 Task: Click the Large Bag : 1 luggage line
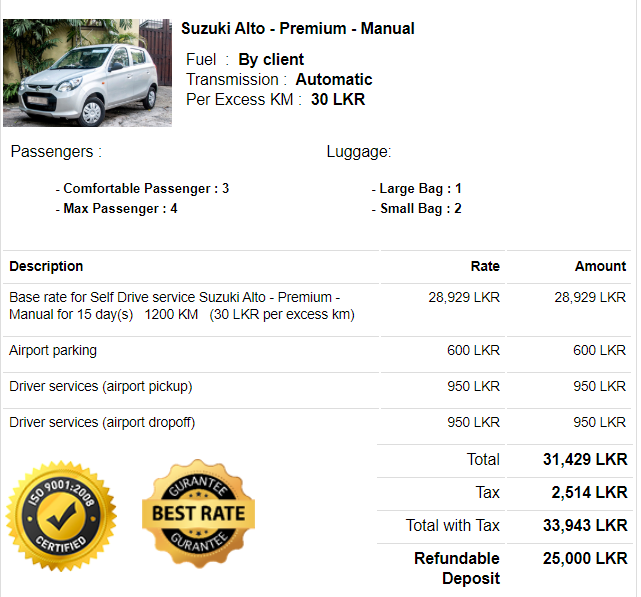tap(416, 189)
